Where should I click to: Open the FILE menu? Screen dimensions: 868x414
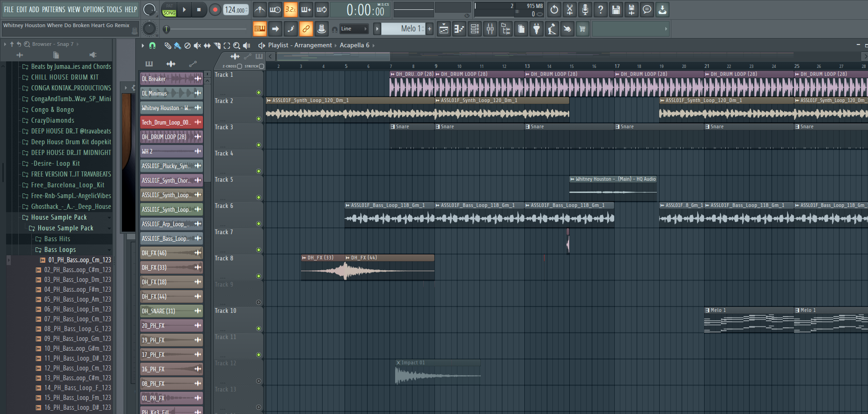click(x=9, y=9)
